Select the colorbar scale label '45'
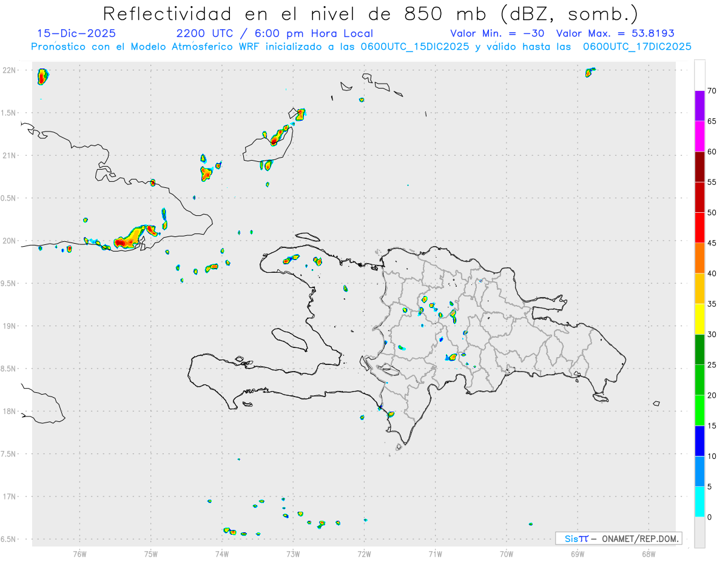The height and width of the screenshot is (562, 728). 712,243
